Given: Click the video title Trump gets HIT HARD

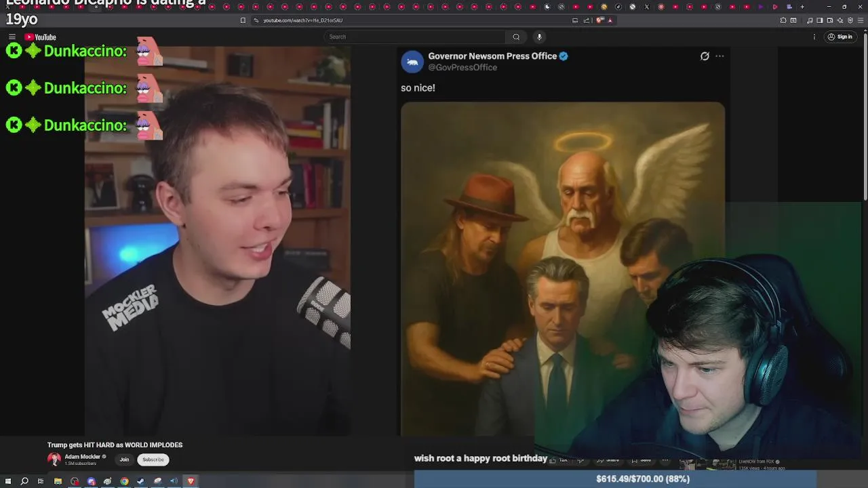Looking at the screenshot, I should (x=115, y=445).
